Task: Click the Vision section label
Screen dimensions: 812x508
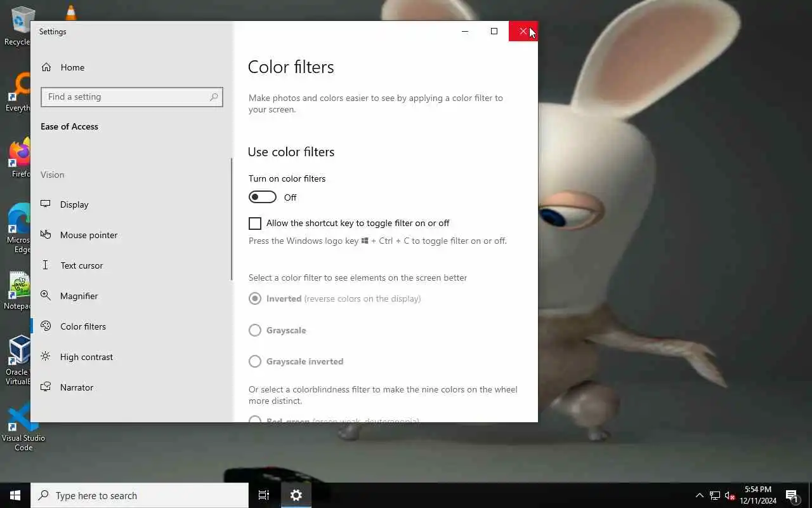Action: click(x=52, y=175)
